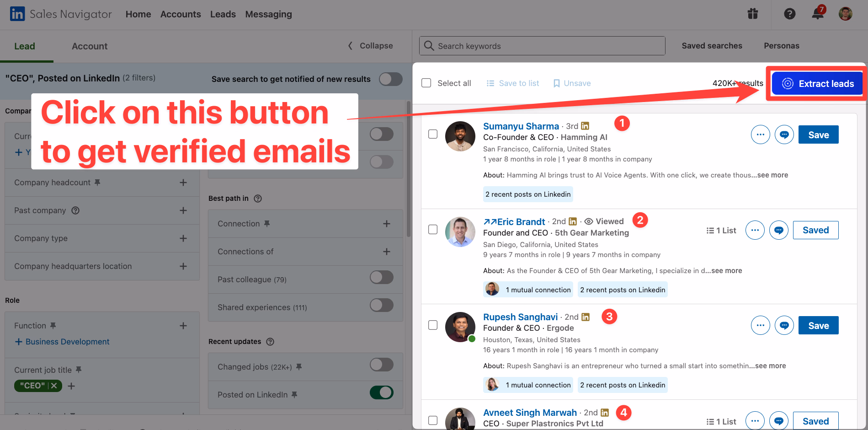Switch to the Lead tab
The height and width of the screenshot is (430, 868).
coord(25,46)
